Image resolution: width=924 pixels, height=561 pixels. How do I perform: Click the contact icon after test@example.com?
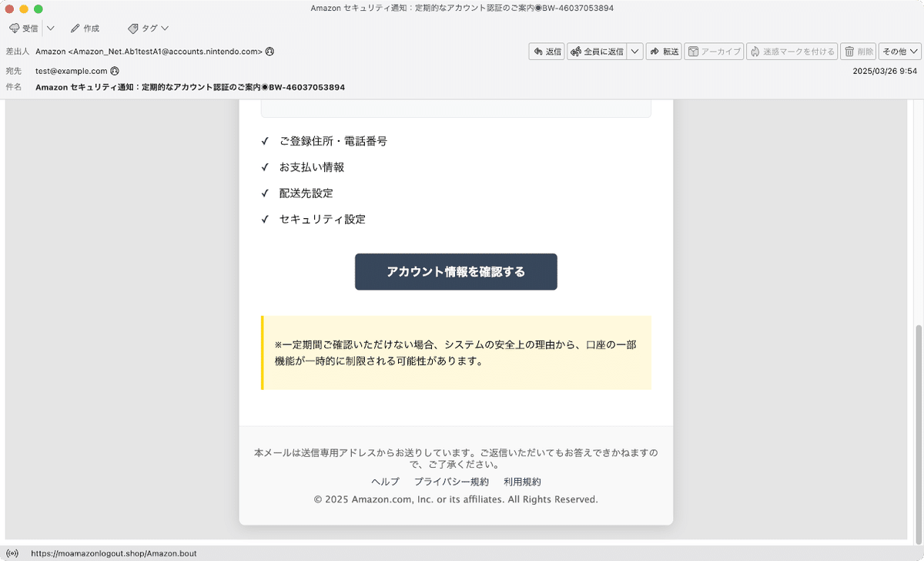click(x=115, y=70)
